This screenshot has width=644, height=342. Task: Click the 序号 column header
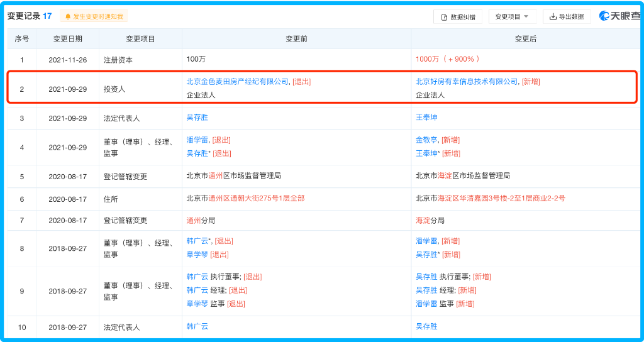[x=22, y=39]
